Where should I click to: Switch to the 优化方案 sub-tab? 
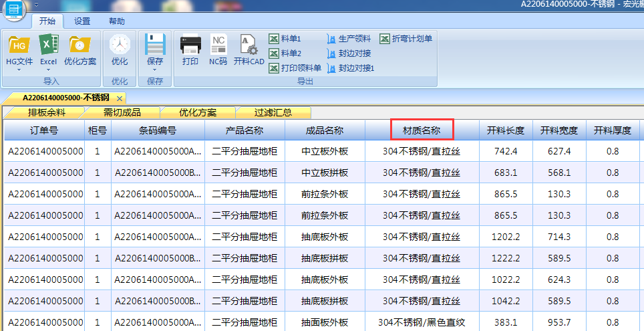(198, 112)
